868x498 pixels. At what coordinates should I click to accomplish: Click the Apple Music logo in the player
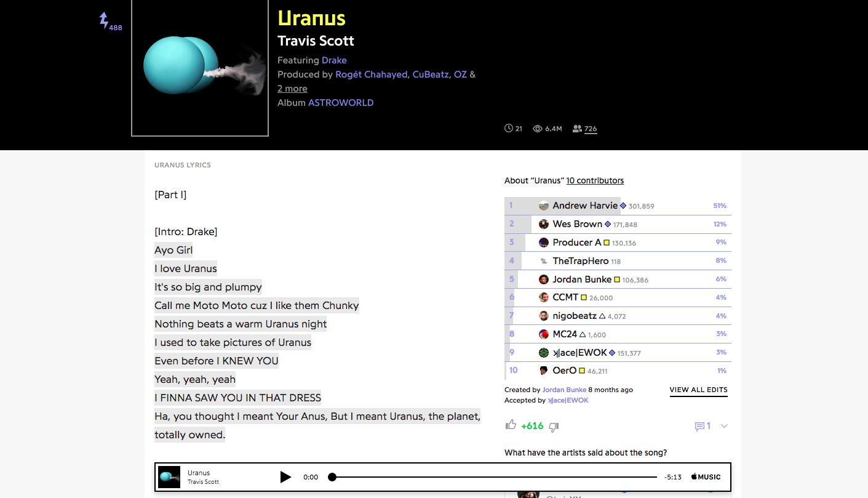(x=706, y=477)
